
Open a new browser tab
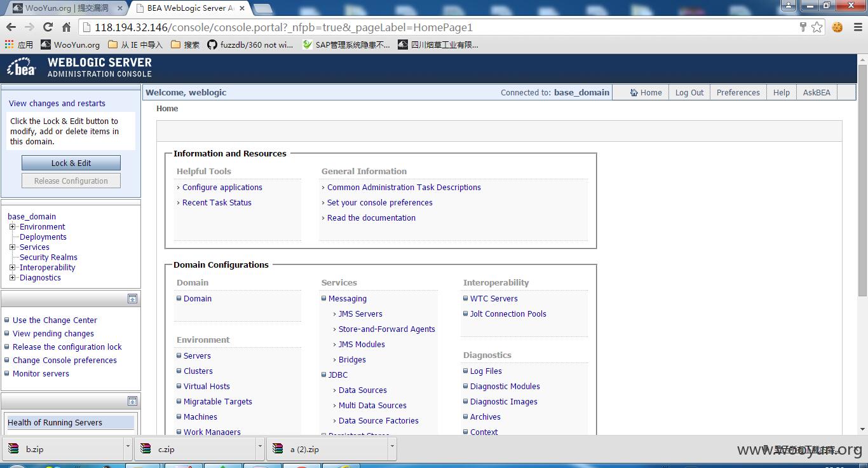pos(262,8)
